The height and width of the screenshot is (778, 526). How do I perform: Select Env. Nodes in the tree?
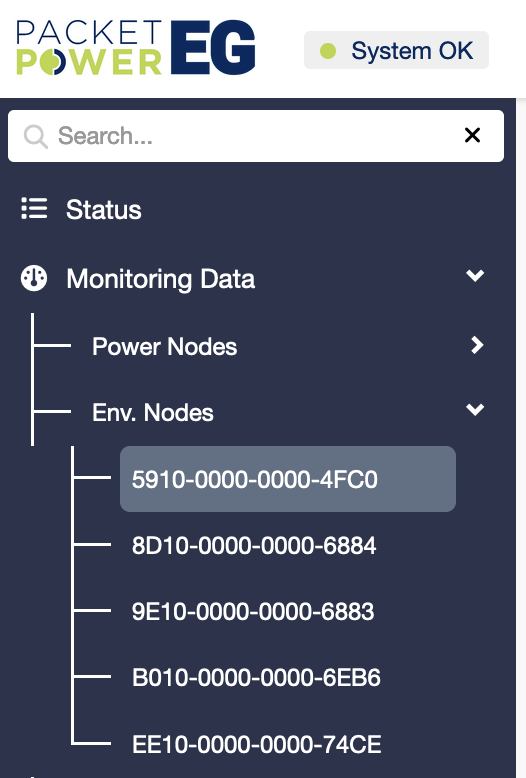click(153, 413)
